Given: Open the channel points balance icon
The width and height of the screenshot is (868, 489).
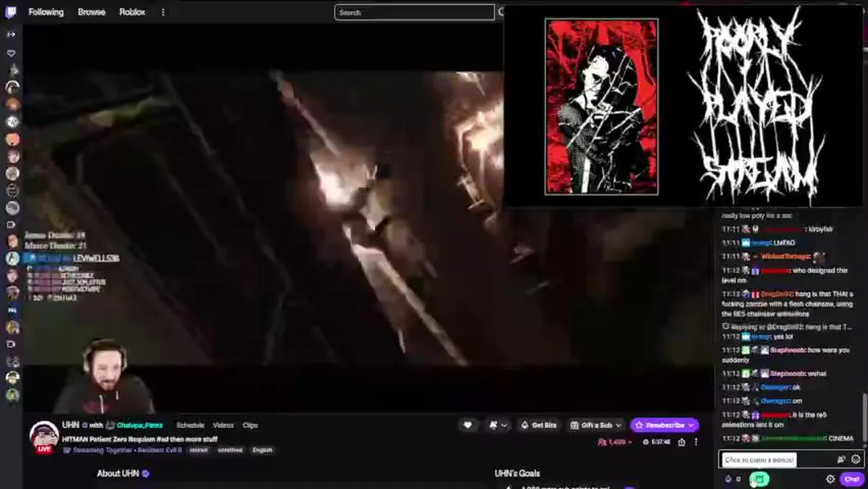Looking at the screenshot, I should 728,479.
